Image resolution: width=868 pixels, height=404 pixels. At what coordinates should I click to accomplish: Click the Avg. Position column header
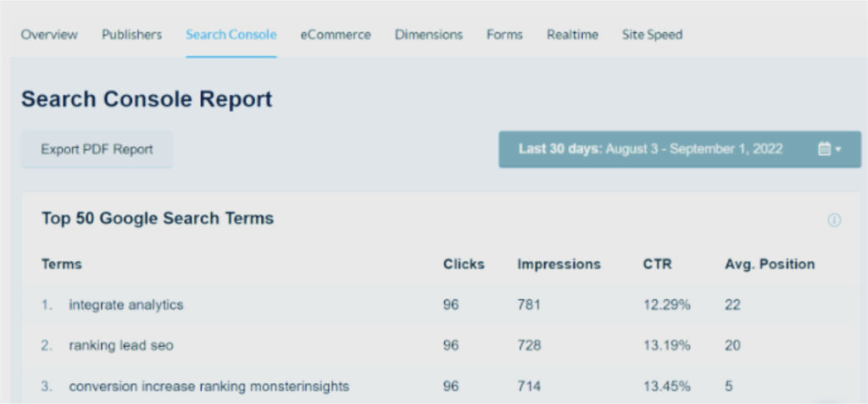[x=770, y=264]
